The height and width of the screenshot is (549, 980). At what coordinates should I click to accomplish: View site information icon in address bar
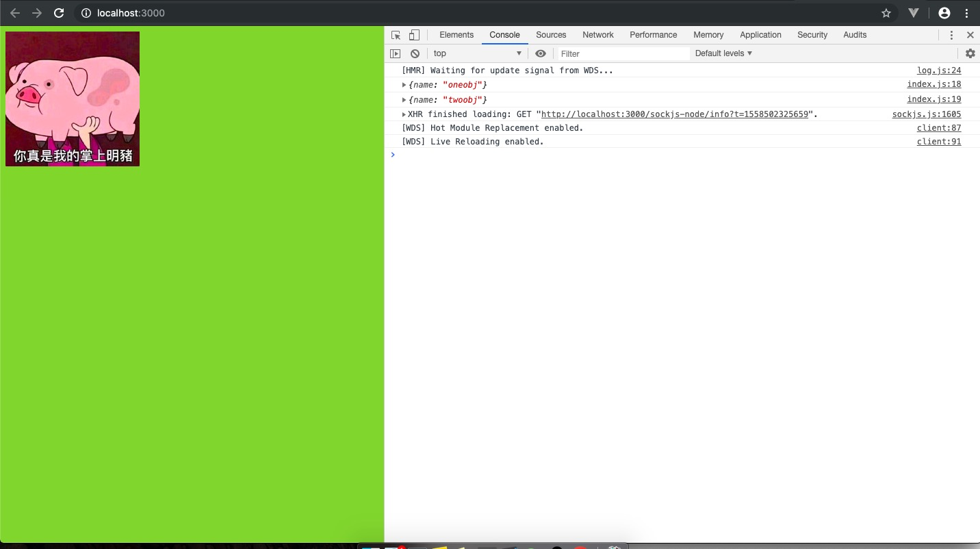pos(86,13)
